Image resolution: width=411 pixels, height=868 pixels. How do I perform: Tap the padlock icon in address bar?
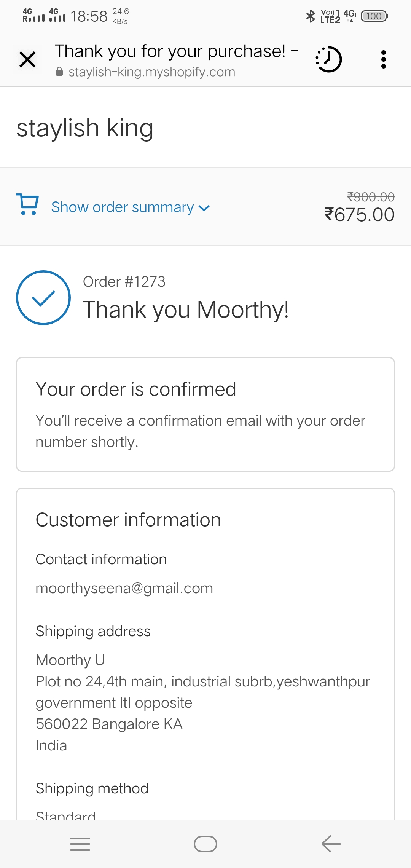click(x=59, y=72)
